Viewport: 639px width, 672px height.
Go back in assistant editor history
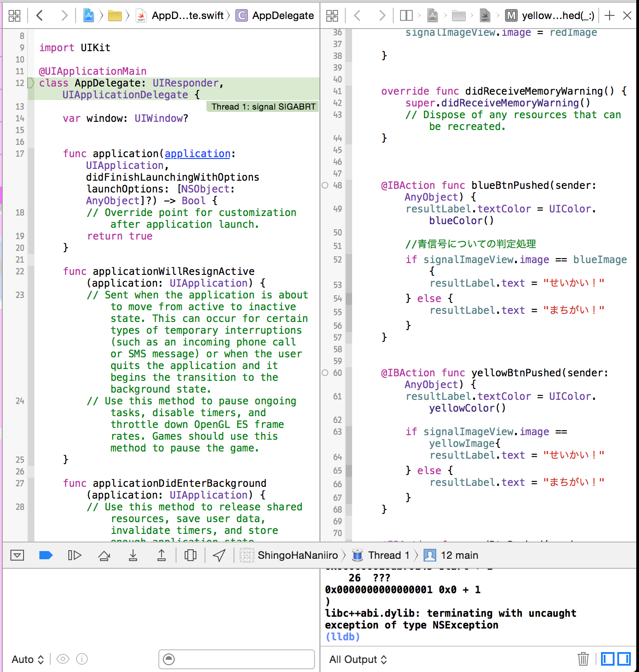[357, 16]
